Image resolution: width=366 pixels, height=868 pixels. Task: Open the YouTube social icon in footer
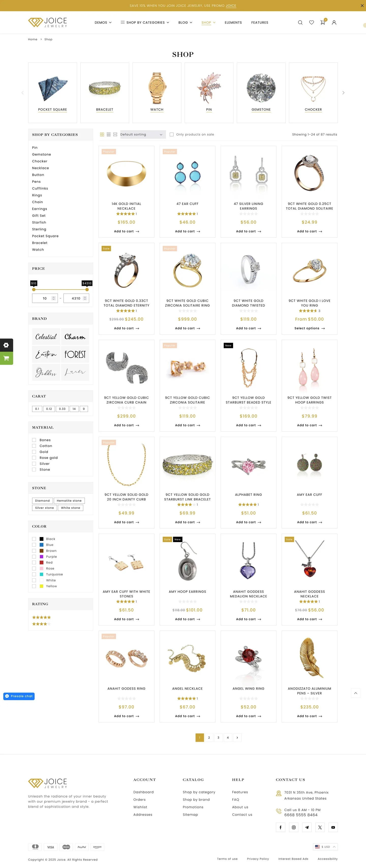pyautogui.click(x=333, y=827)
